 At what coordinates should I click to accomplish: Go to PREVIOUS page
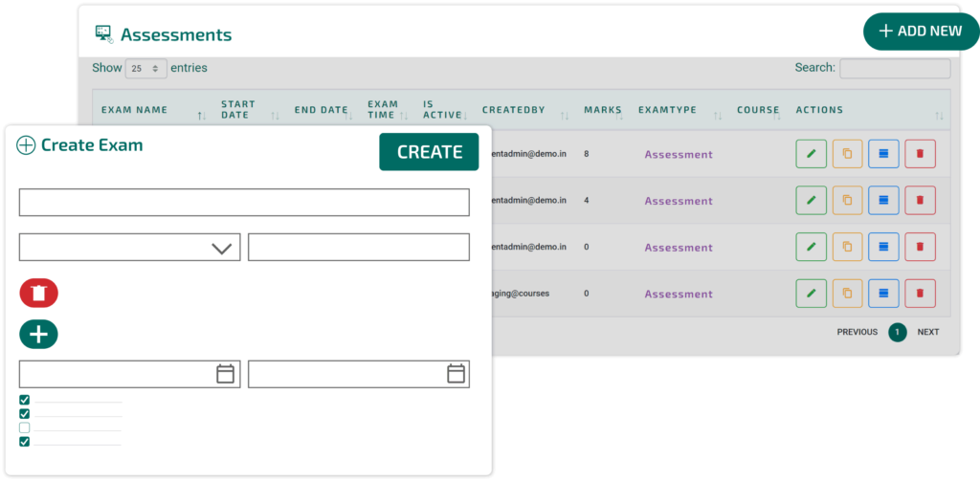click(857, 332)
